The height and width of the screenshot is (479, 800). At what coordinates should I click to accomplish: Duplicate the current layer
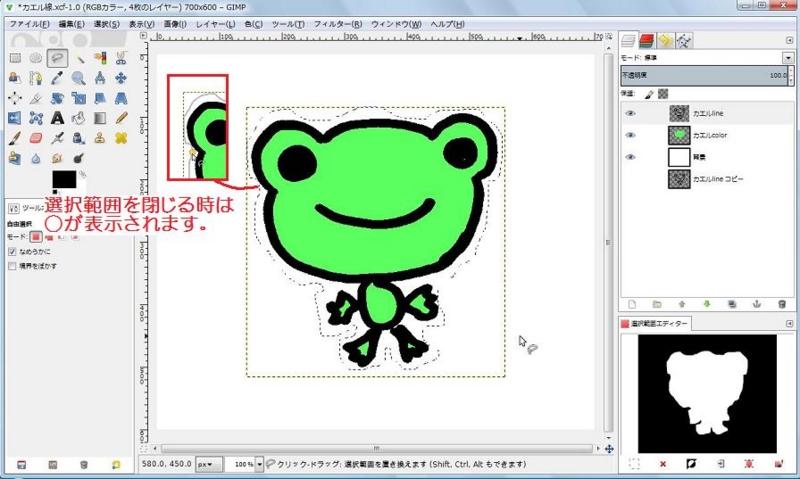click(x=732, y=305)
